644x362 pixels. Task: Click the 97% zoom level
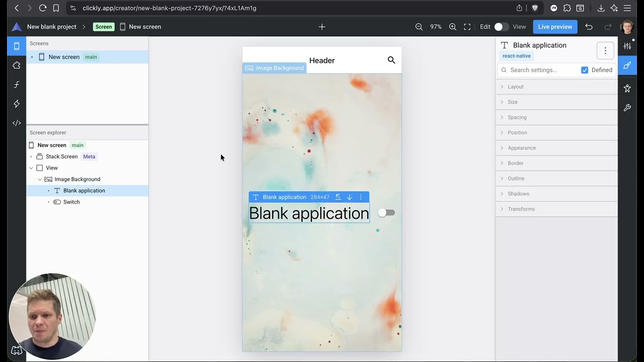coord(436,27)
